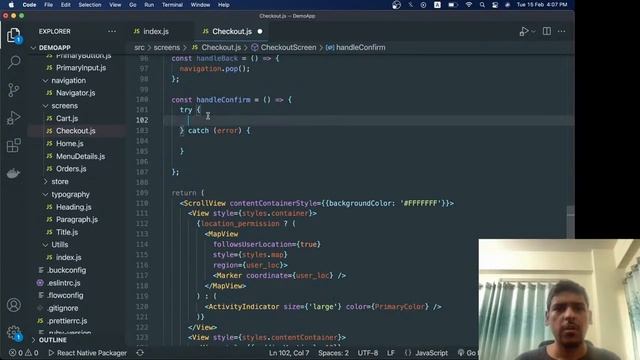
Task: Change indentation via Spaces: 2
Action: pyautogui.click(x=333, y=353)
